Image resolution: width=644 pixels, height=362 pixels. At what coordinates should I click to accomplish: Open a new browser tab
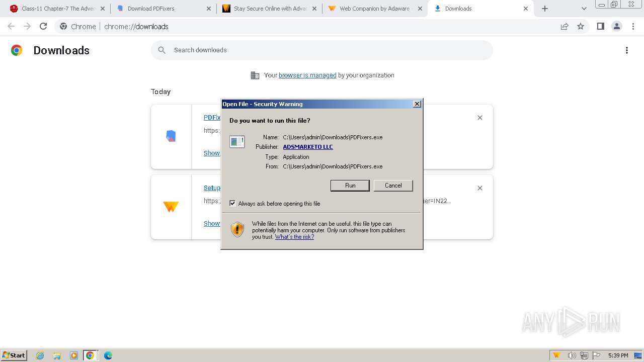click(x=545, y=9)
